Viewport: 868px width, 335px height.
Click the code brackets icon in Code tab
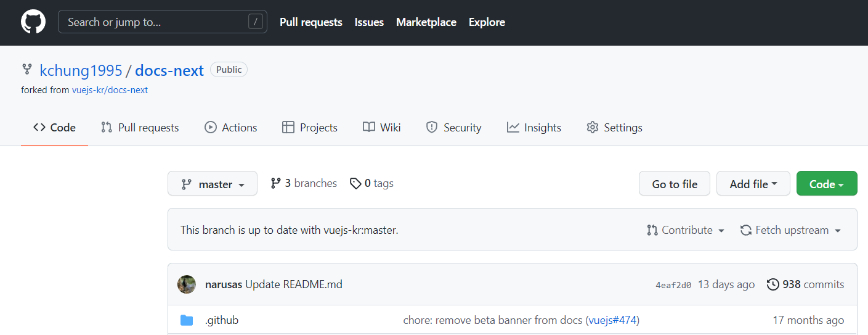pos(39,127)
